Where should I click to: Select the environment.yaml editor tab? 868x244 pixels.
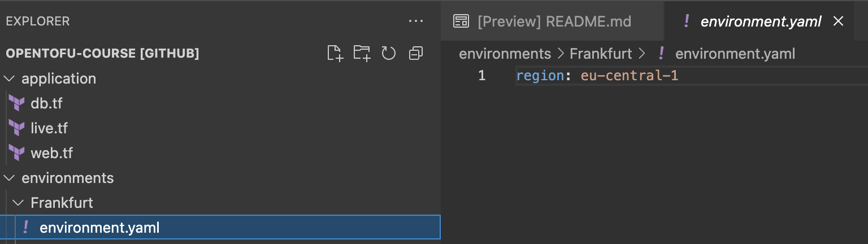[x=759, y=21]
